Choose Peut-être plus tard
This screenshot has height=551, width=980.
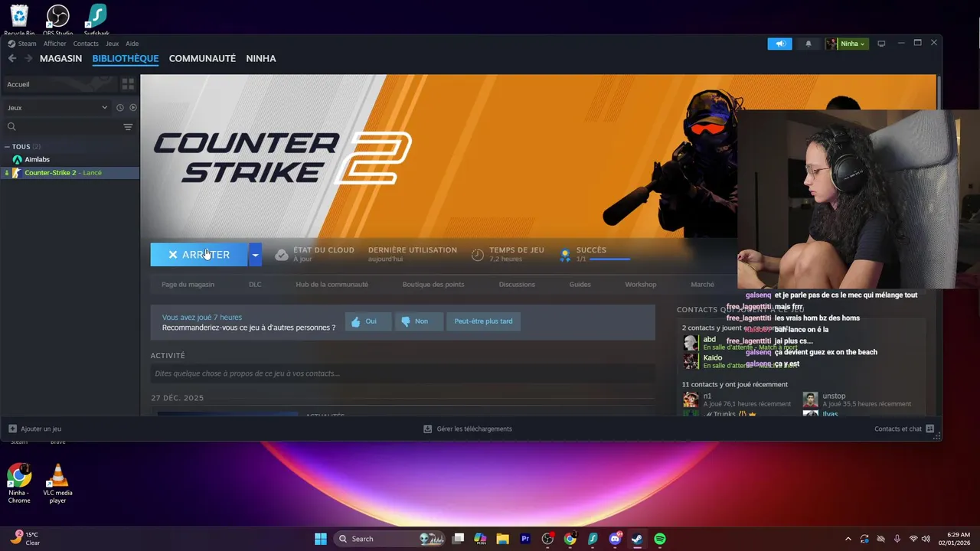tap(483, 321)
